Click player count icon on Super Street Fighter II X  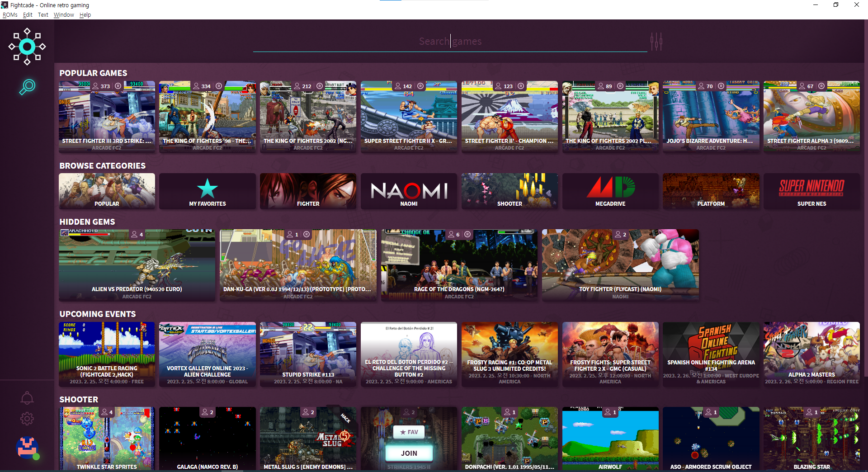[x=398, y=86]
